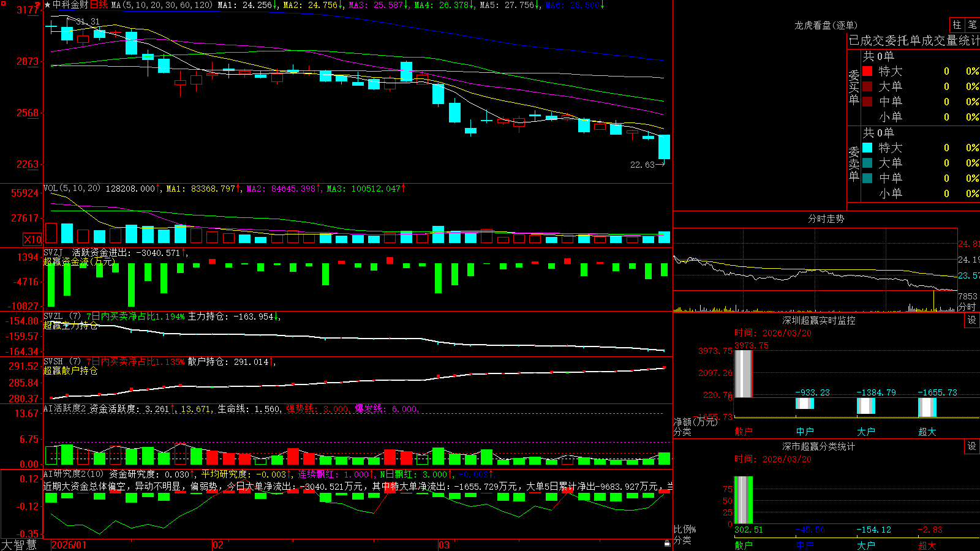Click the 31.31 high price label
Screen dimensions: 980x551
click(x=88, y=21)
